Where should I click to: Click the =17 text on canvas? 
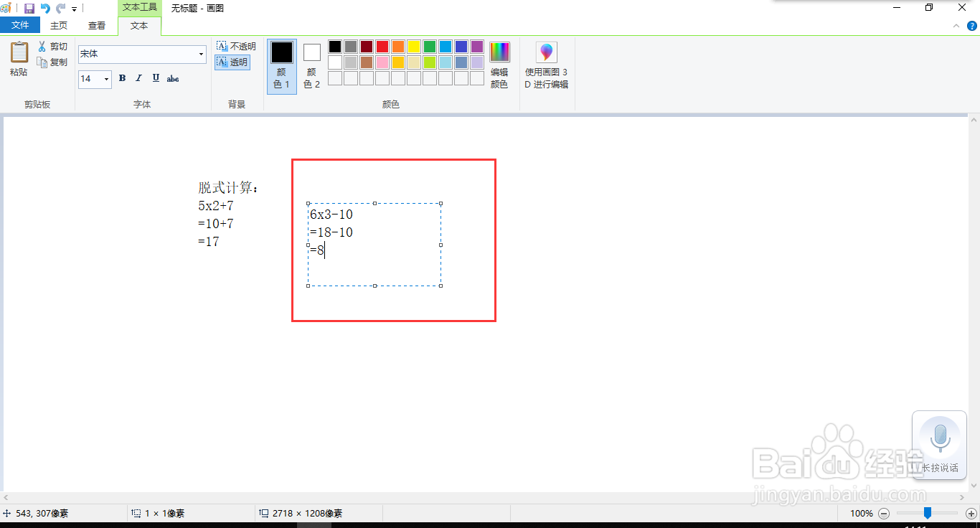point(209,242)
